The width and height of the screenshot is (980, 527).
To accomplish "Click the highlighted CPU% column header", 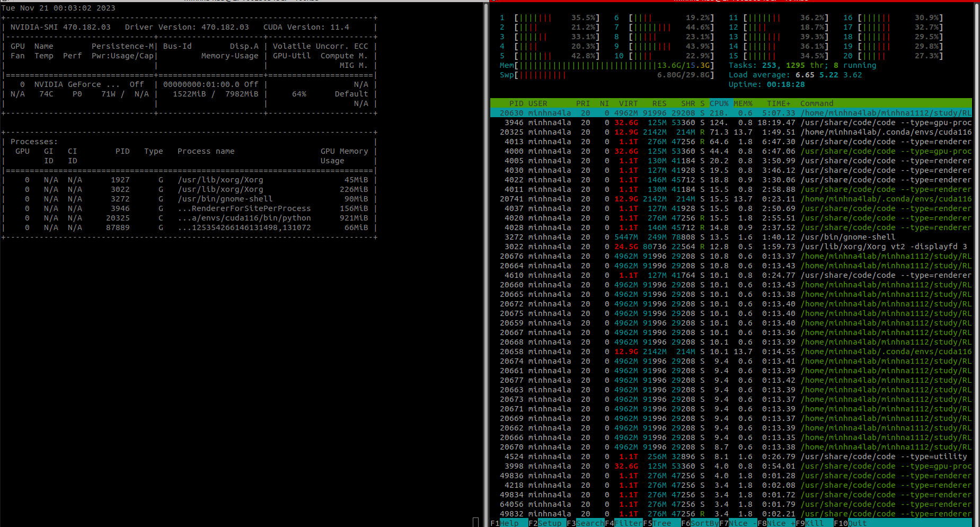I will tap(719, 103).
